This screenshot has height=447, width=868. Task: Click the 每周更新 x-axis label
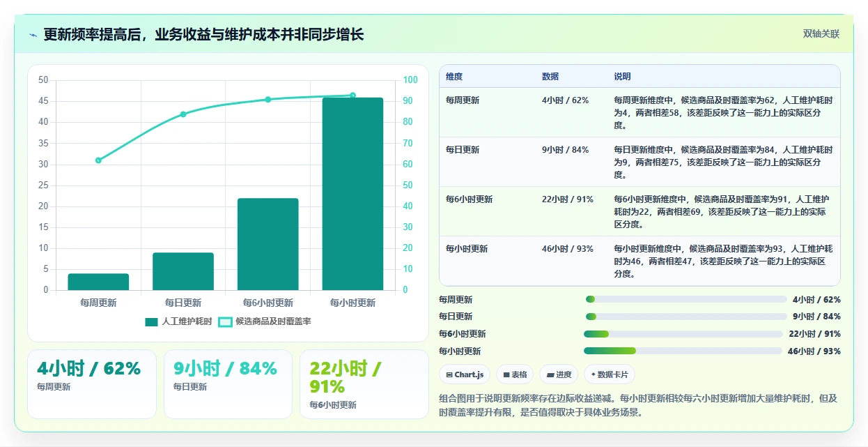98,303
